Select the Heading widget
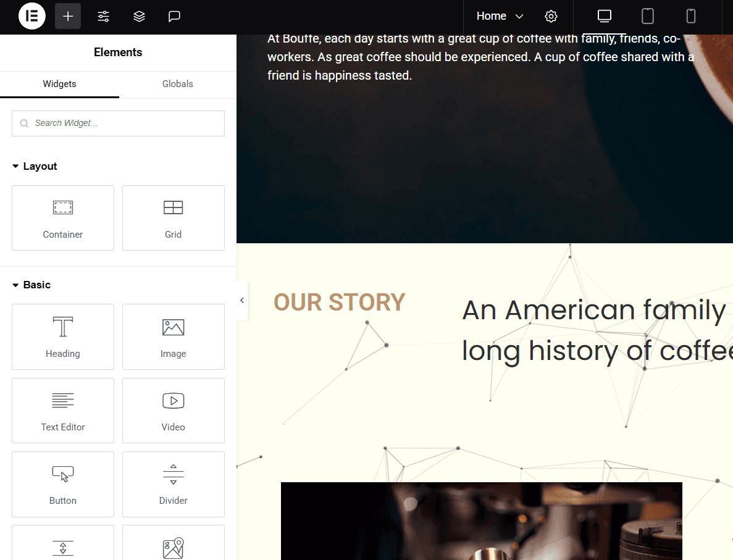Image resolution: width=733 pixels, height=560 pixels. [62, 336]
